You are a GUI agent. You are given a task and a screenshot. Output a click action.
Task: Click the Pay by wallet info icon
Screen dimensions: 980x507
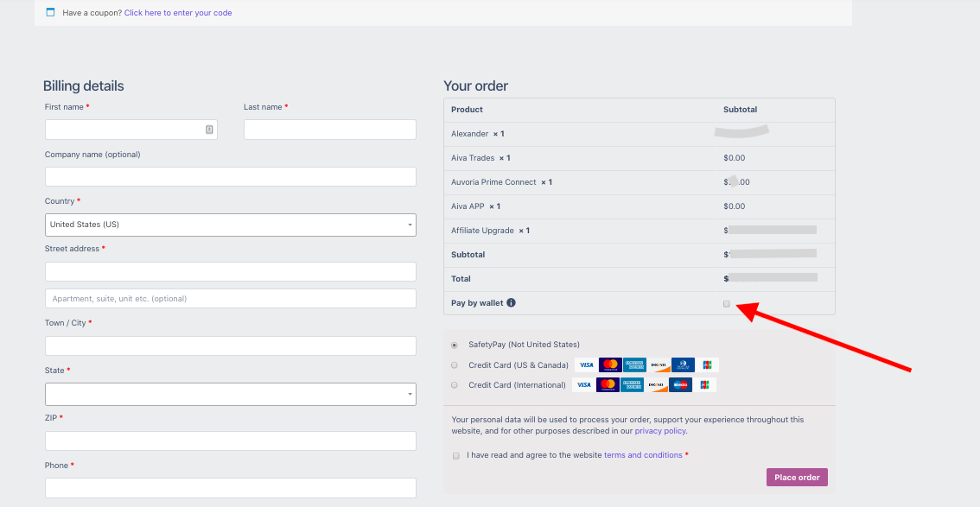click(x=512, y=303)
